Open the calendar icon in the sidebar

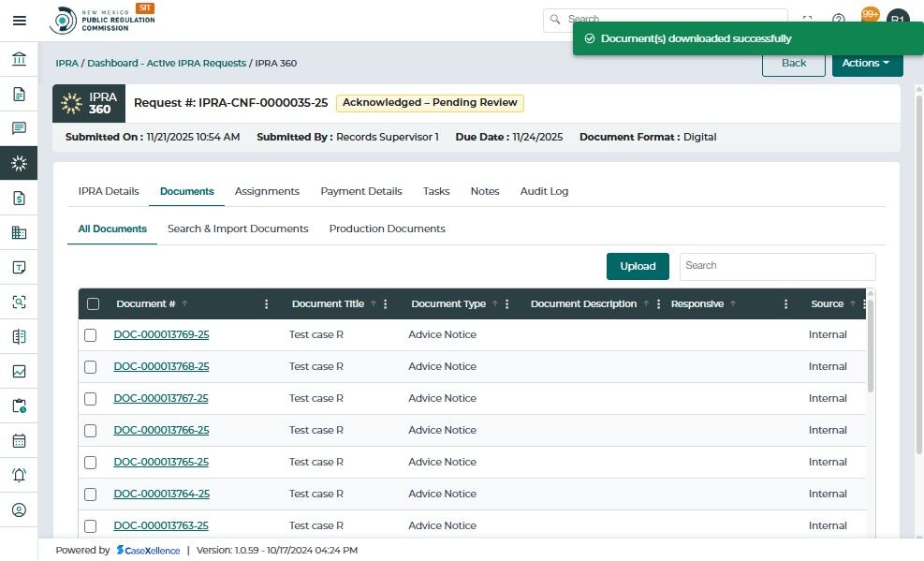(19, 440)
